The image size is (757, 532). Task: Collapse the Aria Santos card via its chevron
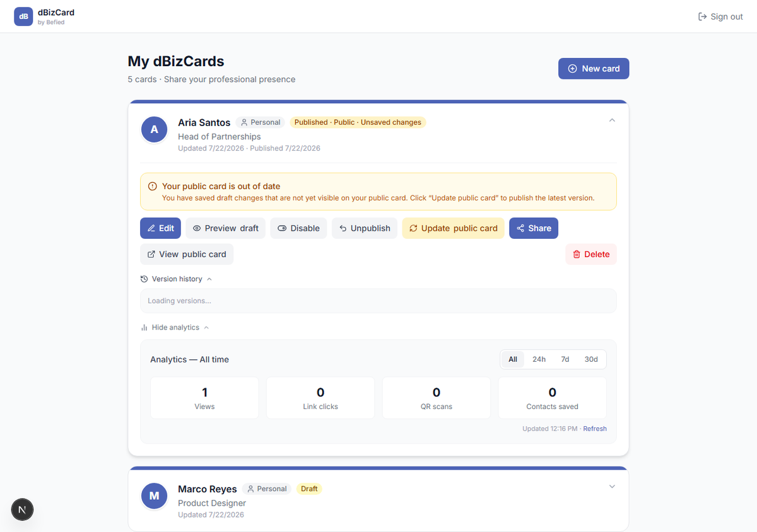[x=612, y=120]
